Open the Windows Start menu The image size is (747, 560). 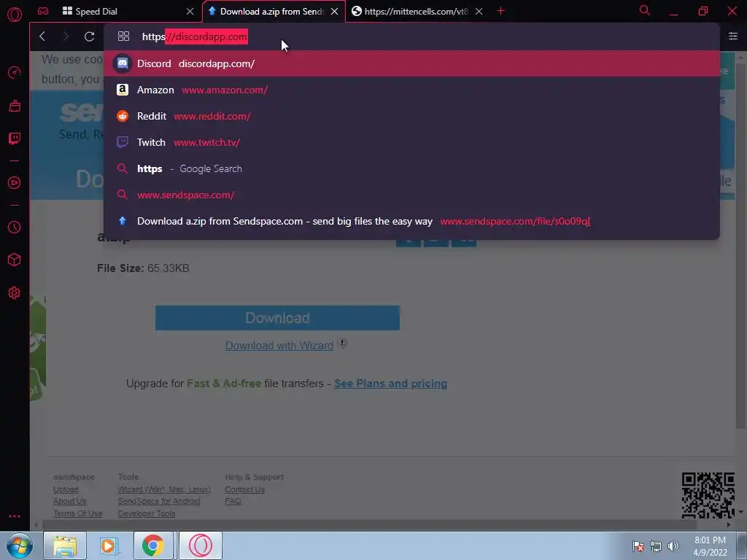pyautogui.click(x=20, y=545)
